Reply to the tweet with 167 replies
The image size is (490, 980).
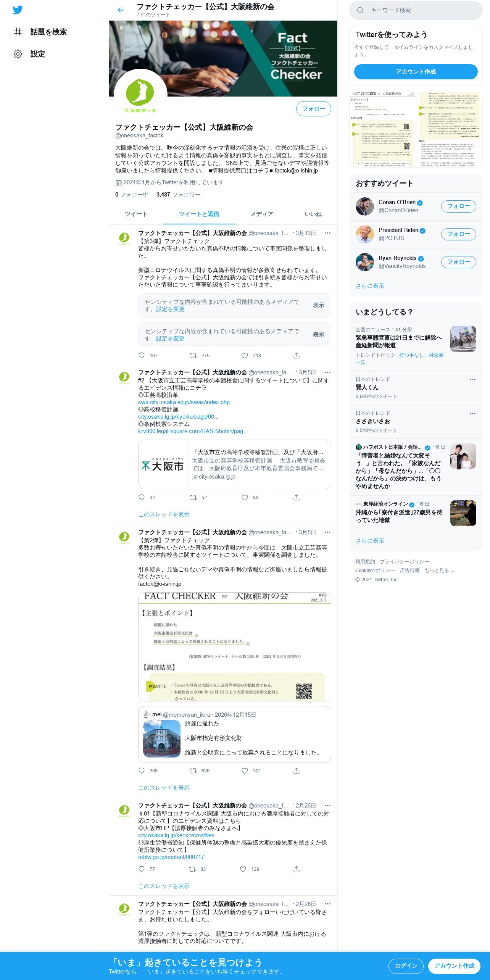click(142, 356)
